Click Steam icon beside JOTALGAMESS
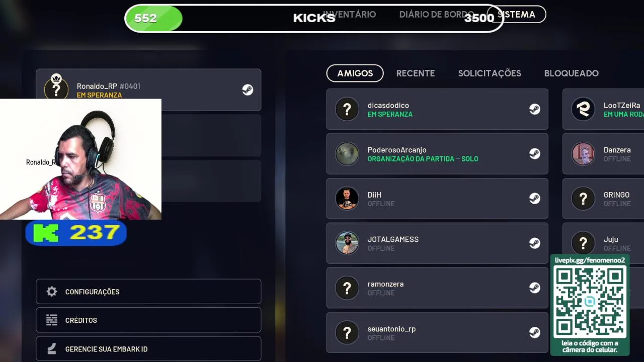Screen dimensions: 644x362 [x=534, y=243]
